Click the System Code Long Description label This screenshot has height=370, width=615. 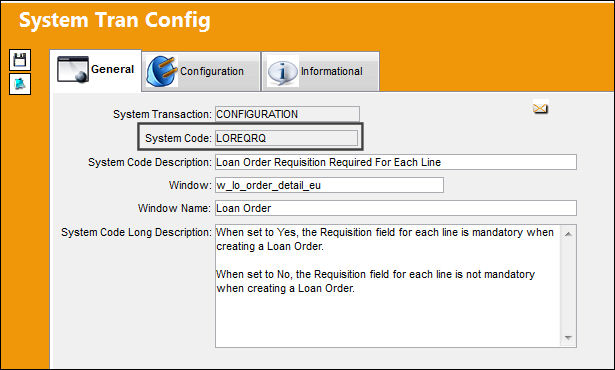click(136, 232)
